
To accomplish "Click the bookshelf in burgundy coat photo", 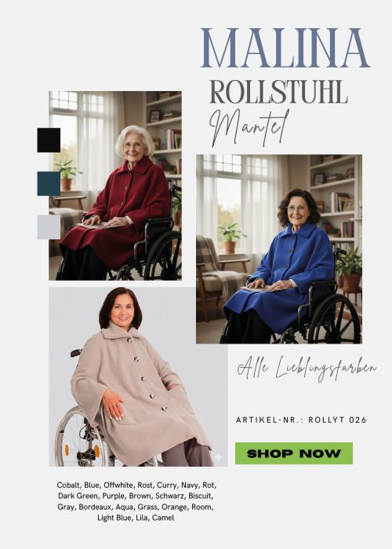I will pyautogui.click(x=164, y=136).
